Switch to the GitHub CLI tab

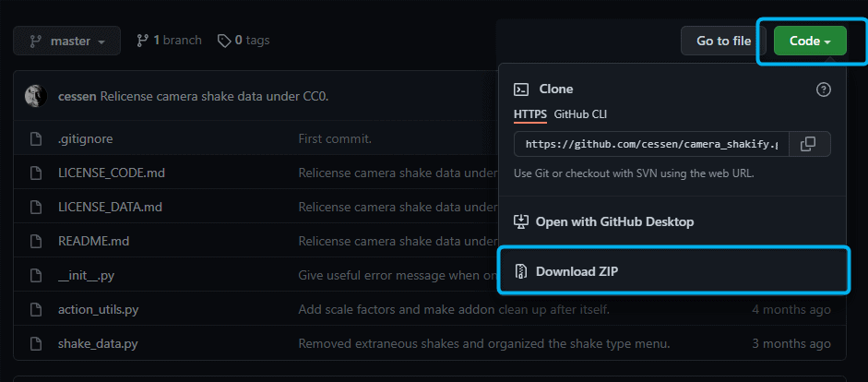(x=580, y=114)
